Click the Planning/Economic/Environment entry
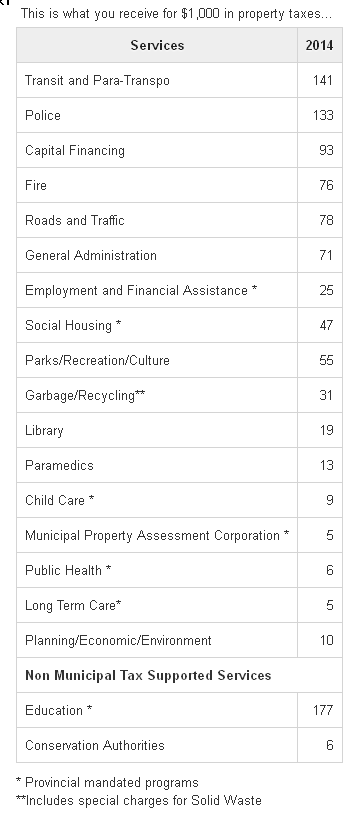 (x=118, y=640)
